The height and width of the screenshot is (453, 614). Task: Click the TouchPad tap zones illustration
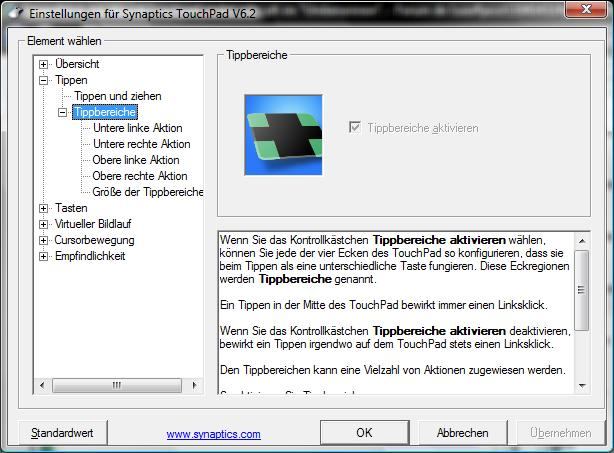pos(284,135)
